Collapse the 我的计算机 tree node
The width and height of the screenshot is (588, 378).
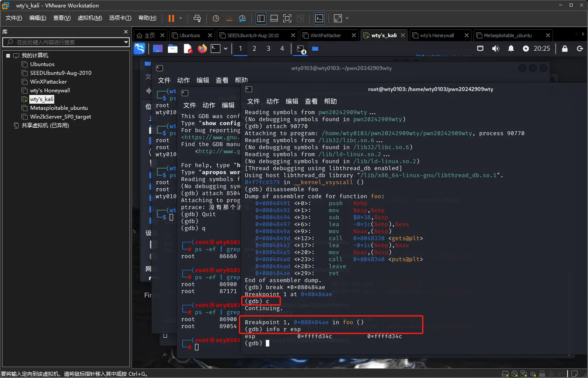[8, 56]
